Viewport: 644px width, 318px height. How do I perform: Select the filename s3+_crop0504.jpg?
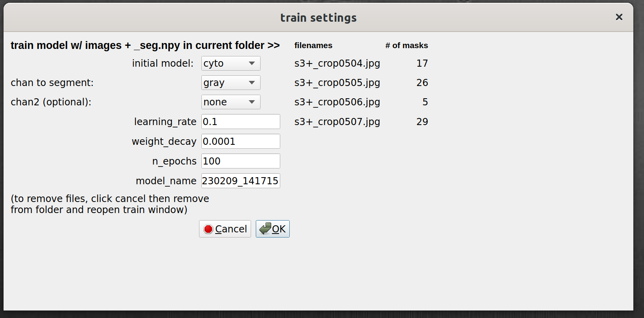point(337,63)
